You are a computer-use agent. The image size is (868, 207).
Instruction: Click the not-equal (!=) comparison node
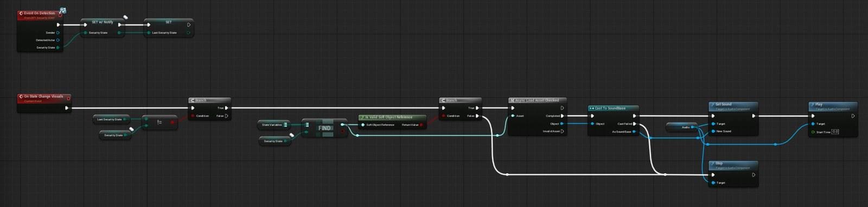tap(159, 122)
